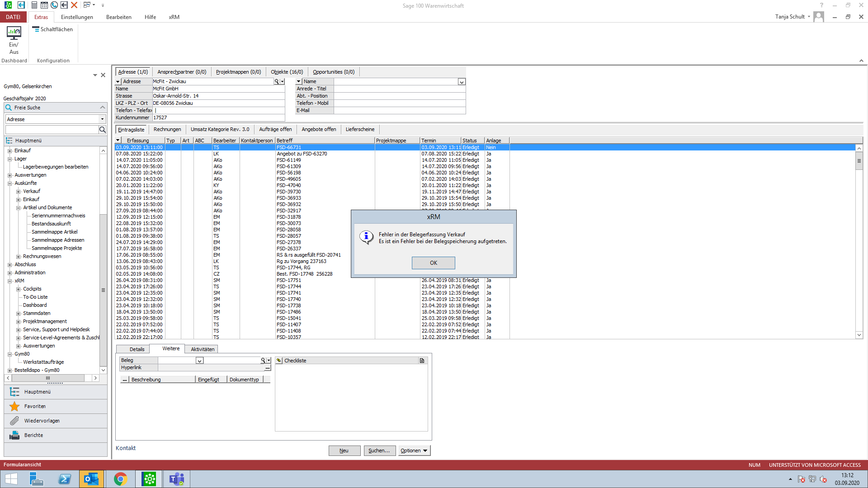Open the calendar icon in title bar
The width and height of the screenshot is (868, 488).
pos(44,5)
